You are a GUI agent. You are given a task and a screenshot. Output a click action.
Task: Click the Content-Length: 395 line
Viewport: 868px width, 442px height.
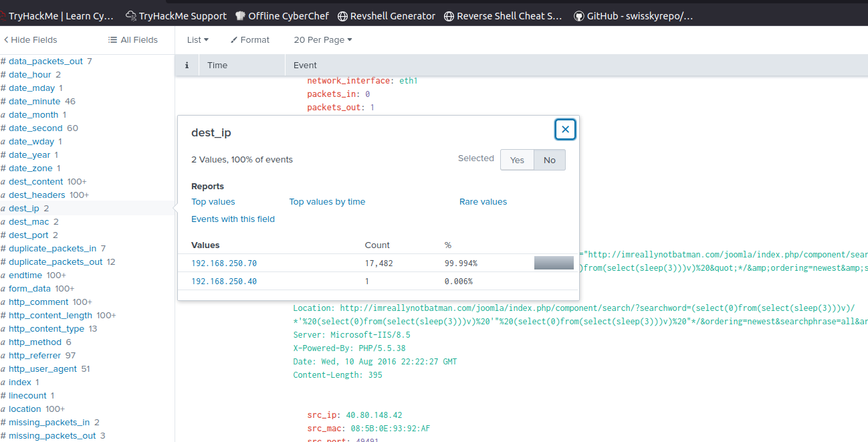[x=337, y=375]
